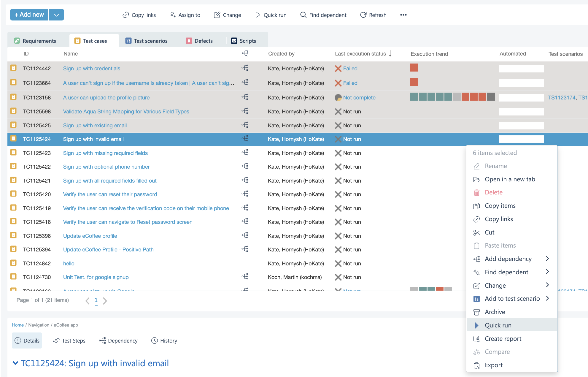Click the dependency column header icon
Viewport: 588px width, 377px height.
(x=245, y=53)
